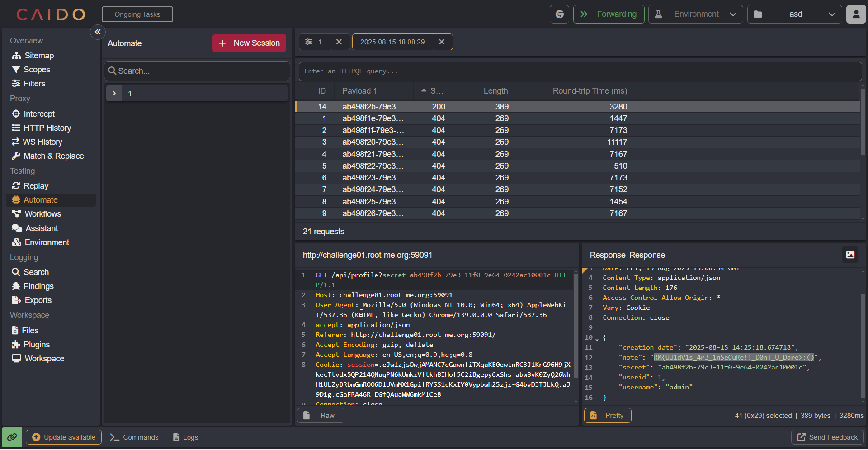The width and height of the screenshot is (868, 450).
Task: Go to the Findings page
Action: pyautogui.click(x=38, y=286)
